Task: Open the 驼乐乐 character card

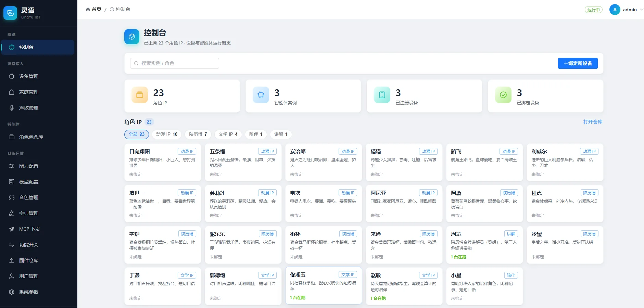Action: pyautogui.click(x=243, y=245)
